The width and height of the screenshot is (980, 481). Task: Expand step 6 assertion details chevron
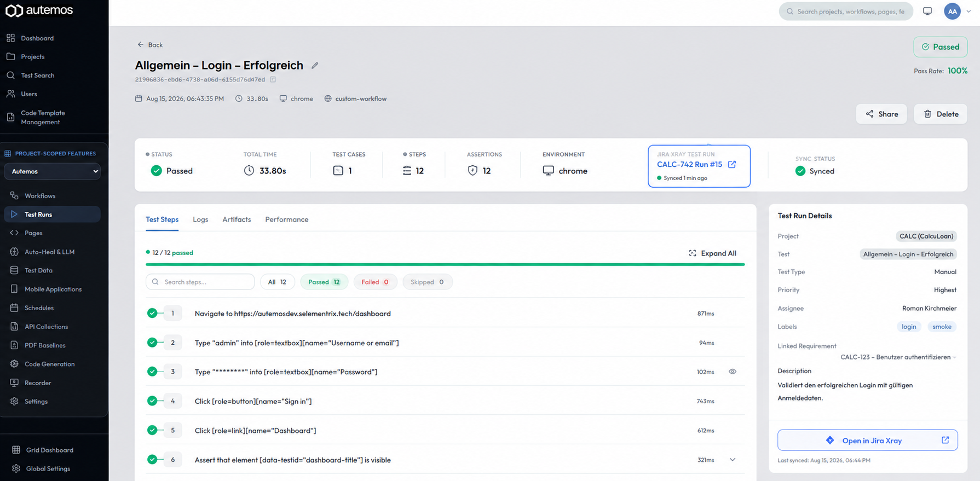click(733, 460)
